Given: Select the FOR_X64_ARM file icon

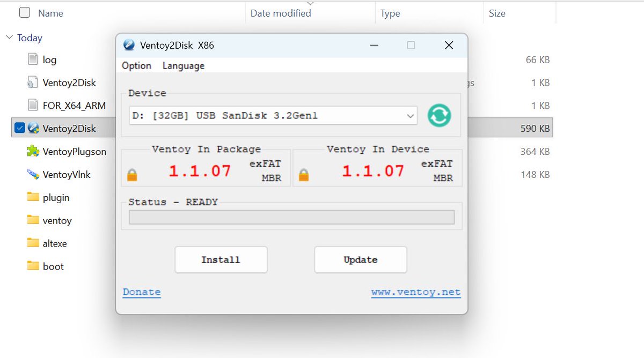Looking at the screenshot, I should 33,106.
